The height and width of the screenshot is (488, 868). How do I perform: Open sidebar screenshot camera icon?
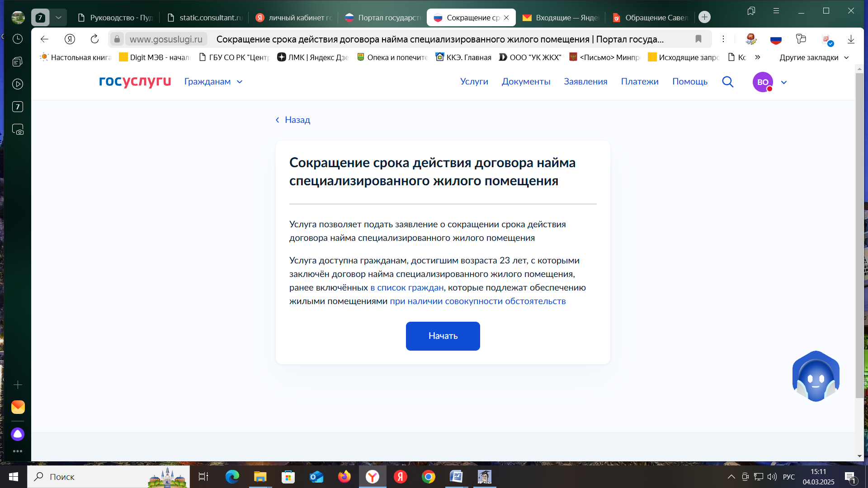tap(18, 130)
